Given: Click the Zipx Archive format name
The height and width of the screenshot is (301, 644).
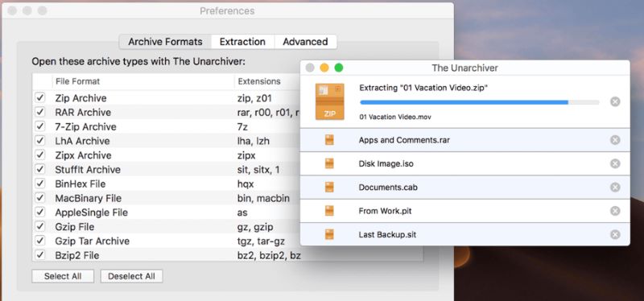Looking at the screenshot, I should click(x=83, y=155).
